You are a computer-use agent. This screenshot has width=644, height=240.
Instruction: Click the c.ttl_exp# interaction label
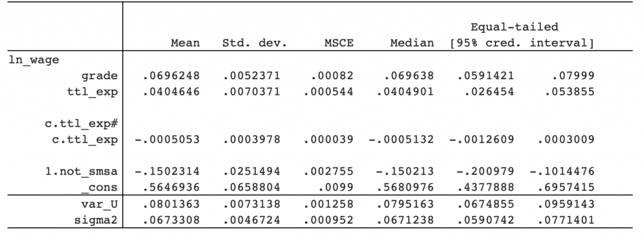point(81,124)
